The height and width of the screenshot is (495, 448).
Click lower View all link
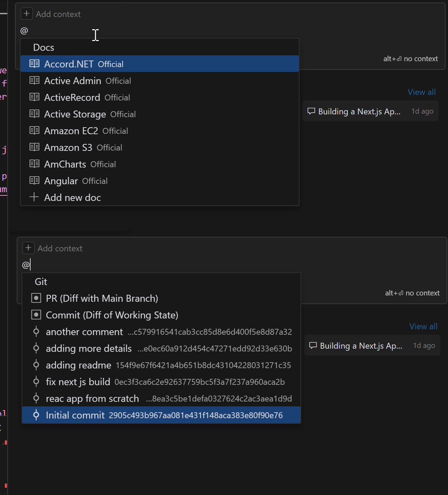pyautogui.click(x=423, y=326)
